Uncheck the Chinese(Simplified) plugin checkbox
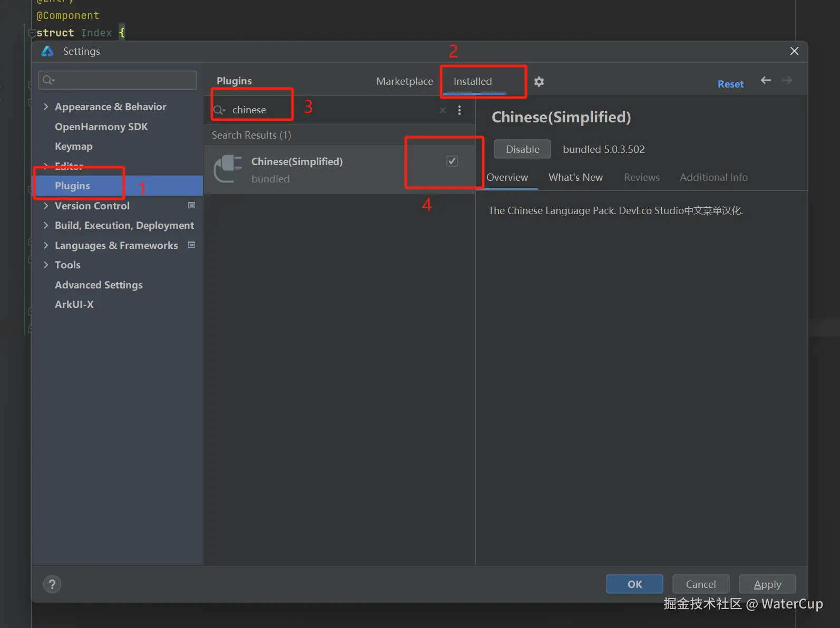Image resolution: width=840 pixels, height=628 pixels. (452, 161)
